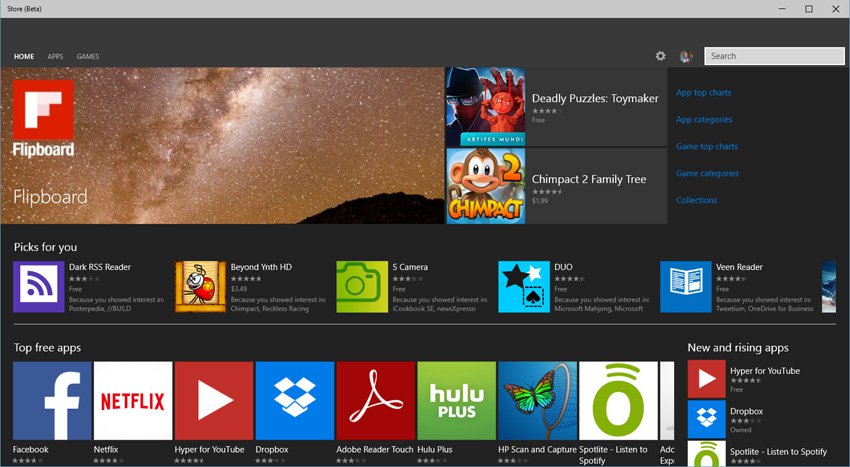Viewport: 850px width, 467px height.
Task: Open the user account avatar
Action: (x=686, y=56)
